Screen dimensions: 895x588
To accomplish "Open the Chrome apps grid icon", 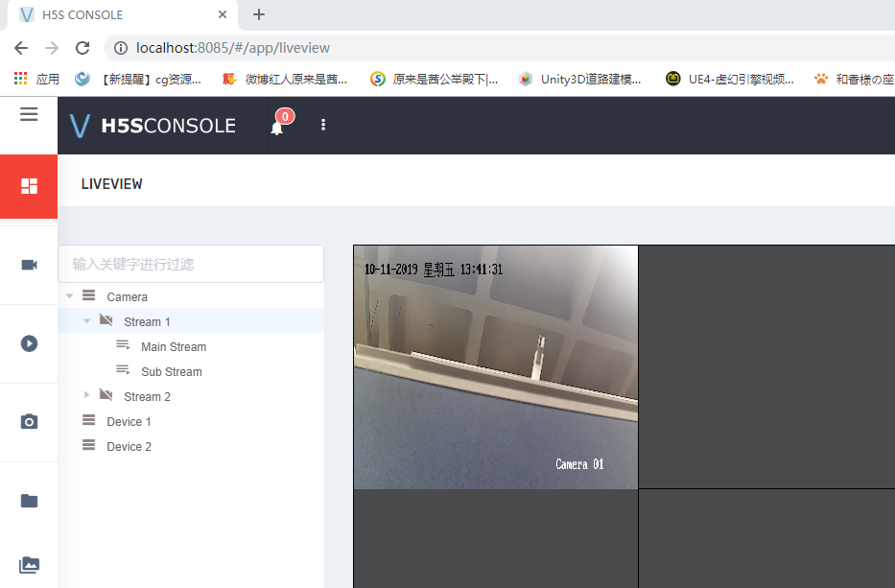I will coord(19,78).
